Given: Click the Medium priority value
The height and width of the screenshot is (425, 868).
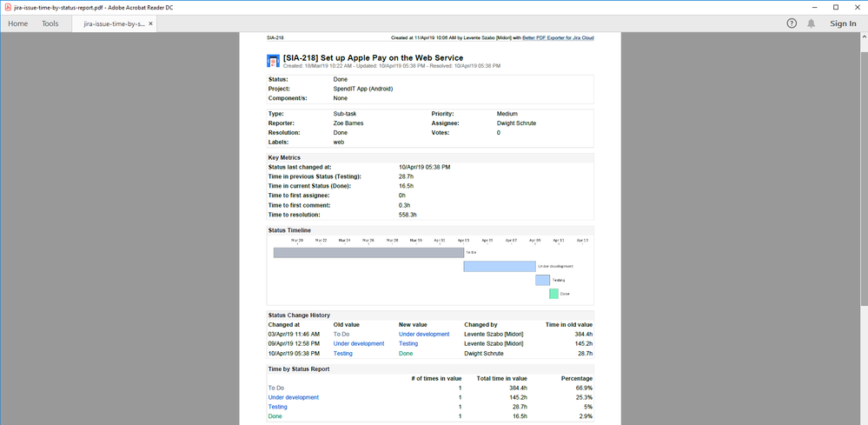Looking at the screenshot, I should 507,114.
